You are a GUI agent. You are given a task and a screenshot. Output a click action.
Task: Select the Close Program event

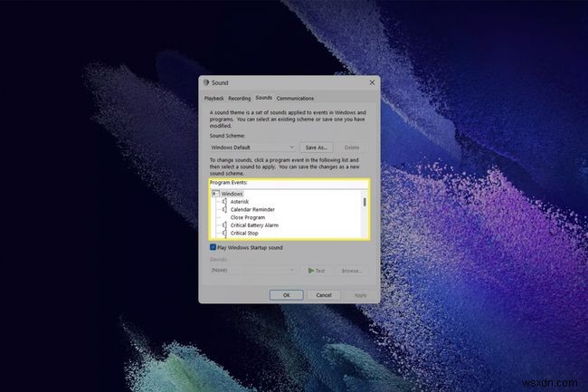pos(248,217)
